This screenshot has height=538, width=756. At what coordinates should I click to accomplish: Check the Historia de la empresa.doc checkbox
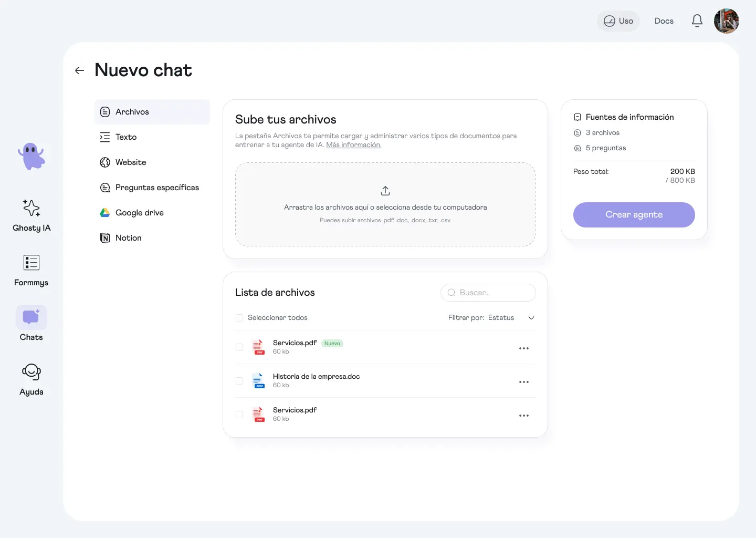pyautogui.click(x=239, y=381)
